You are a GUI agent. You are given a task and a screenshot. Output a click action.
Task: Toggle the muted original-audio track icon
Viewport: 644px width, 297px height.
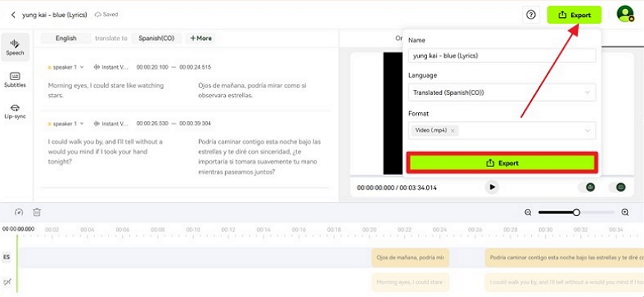pos(7,282)
